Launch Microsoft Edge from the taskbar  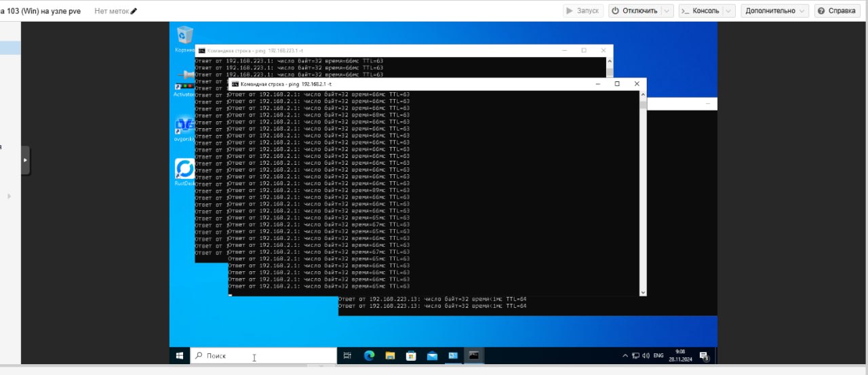click(369, 355)
